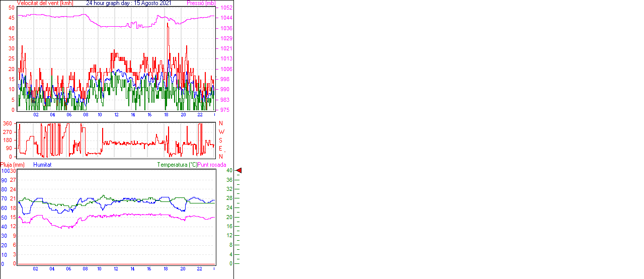Screen dimensions: 644x279
Task: Click the 1052 pressure scale value
Action: click(x=226, y=8)
